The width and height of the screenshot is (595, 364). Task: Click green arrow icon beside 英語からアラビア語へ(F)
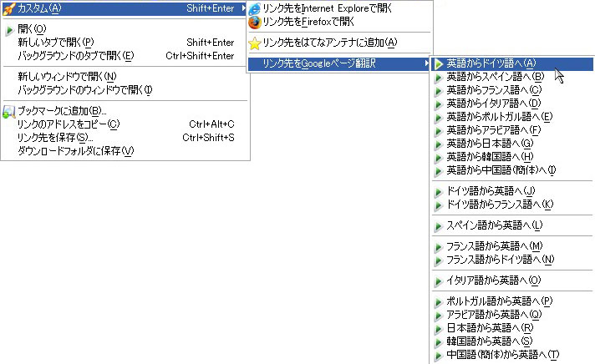coord(439,131)
